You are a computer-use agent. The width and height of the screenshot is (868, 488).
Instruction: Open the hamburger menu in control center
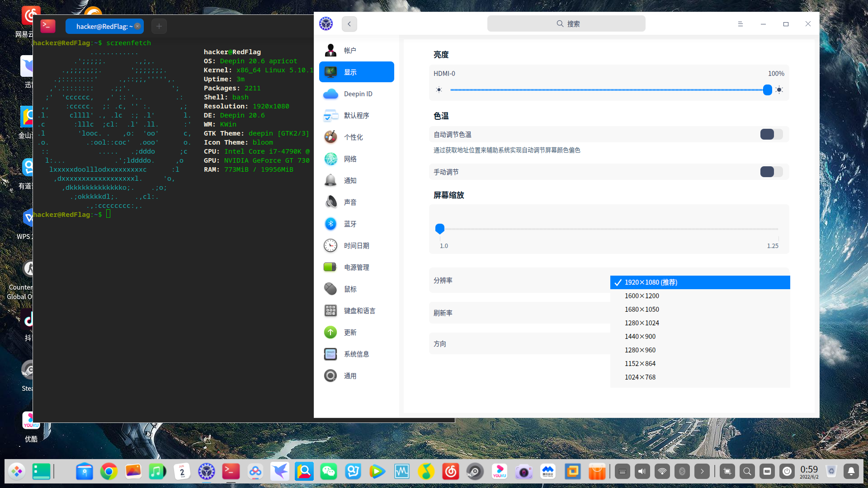[740, 23]
